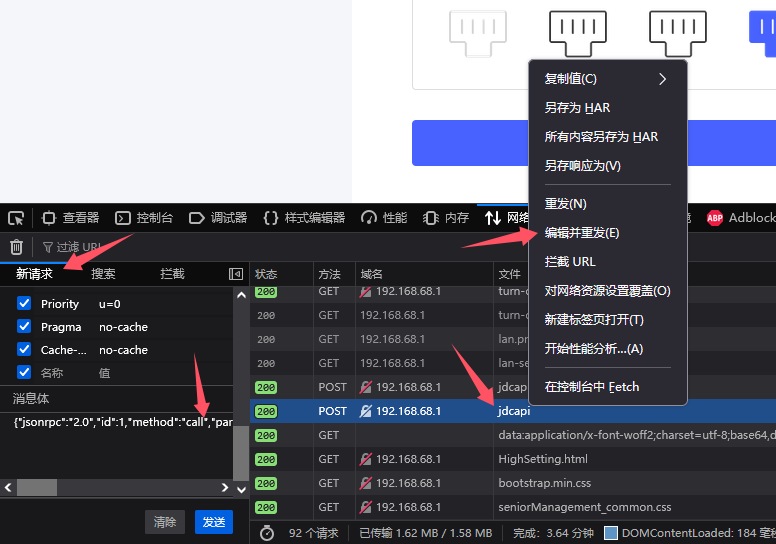Click the 200 status of seniorManagement_common.css
Image resolution: width=776 pixels, height=544 pixels.
click(x=266, y=507)
